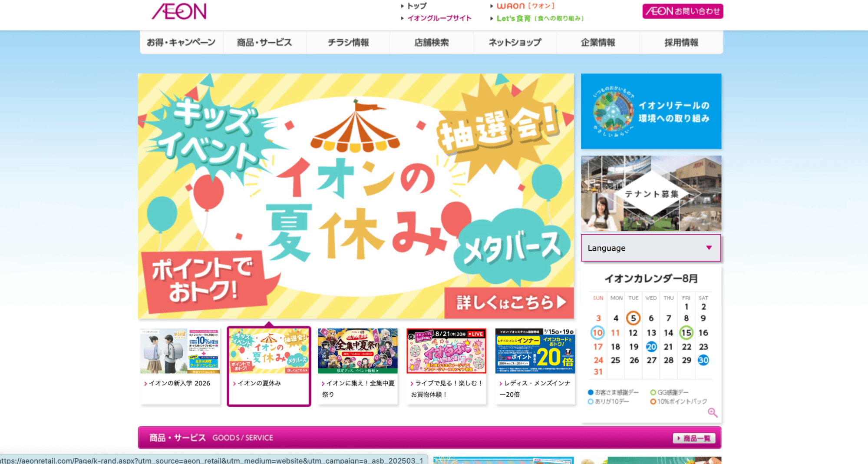Viewport: 868px width, 464px height.
Task: Select the ライブで見る！楽しむ！ thumbnail card
Action: [446, 366]
